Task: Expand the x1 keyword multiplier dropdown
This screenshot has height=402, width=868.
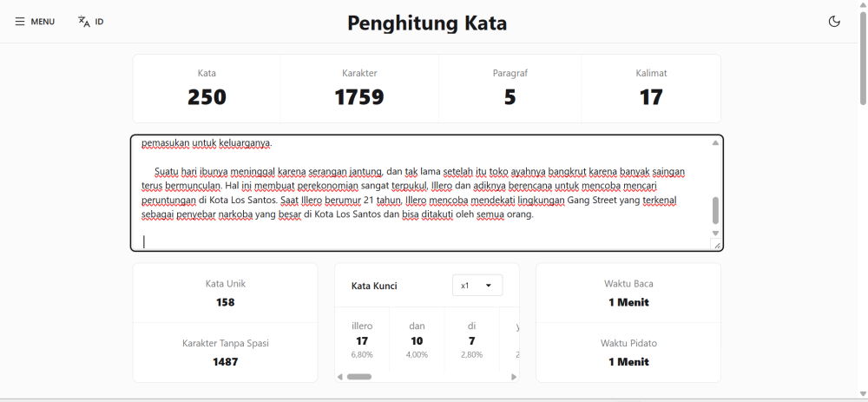Action: (477, 285)
